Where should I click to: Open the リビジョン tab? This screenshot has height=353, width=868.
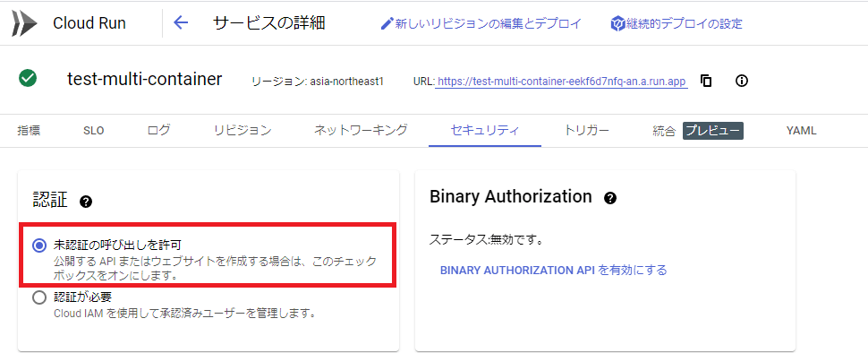coord(243,131)
